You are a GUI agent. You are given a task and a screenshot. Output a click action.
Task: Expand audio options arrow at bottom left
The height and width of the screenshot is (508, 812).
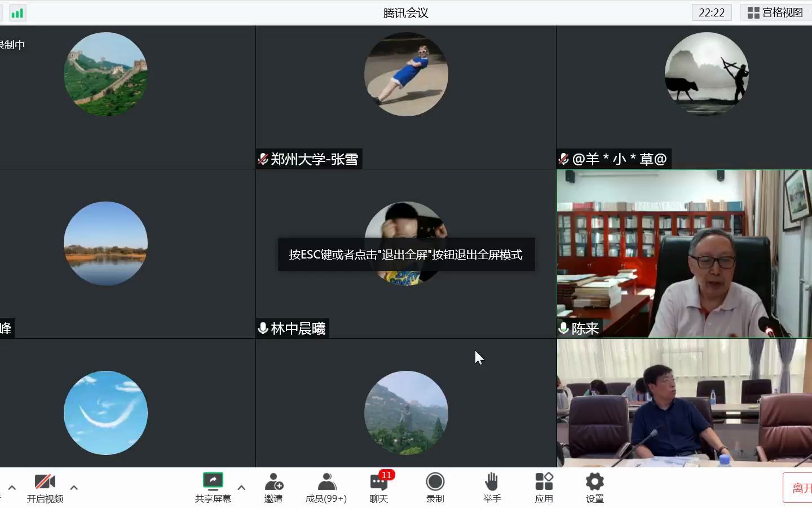(12, 488)
